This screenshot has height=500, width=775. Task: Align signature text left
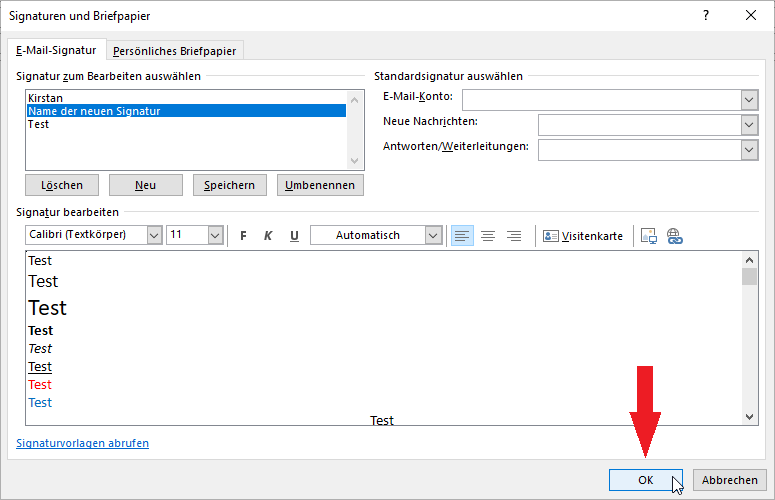click(x=462, y=236)
